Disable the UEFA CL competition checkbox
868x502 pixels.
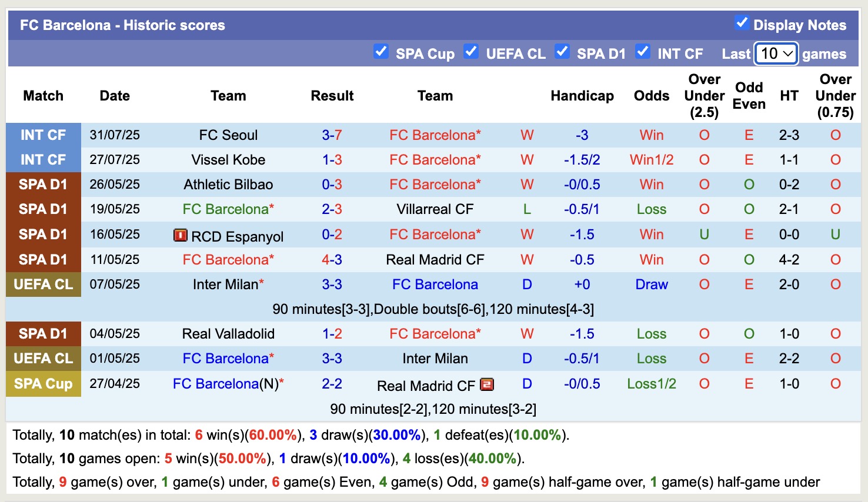click(x=471, y=52)
